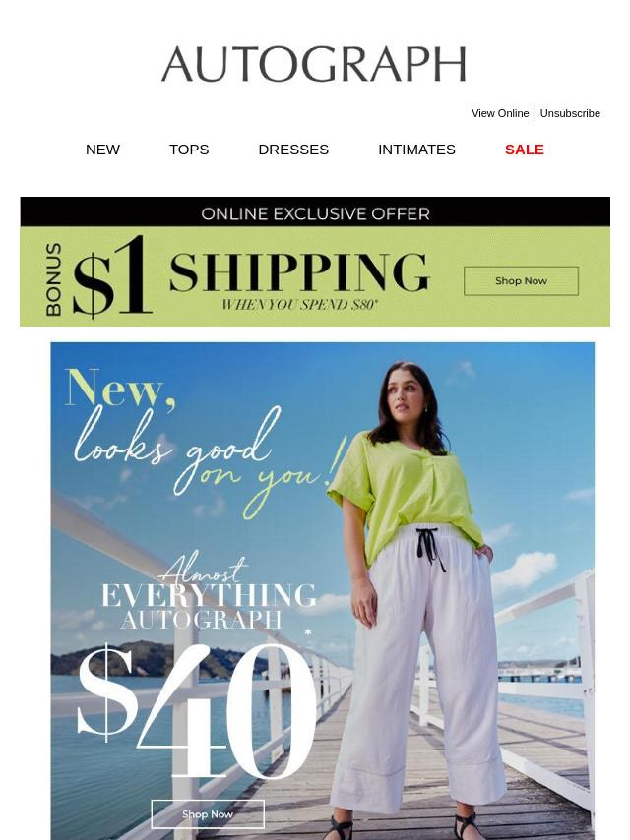Click Shop Now on the shipping banner
630x840 pixels.
tap(521, 280)
